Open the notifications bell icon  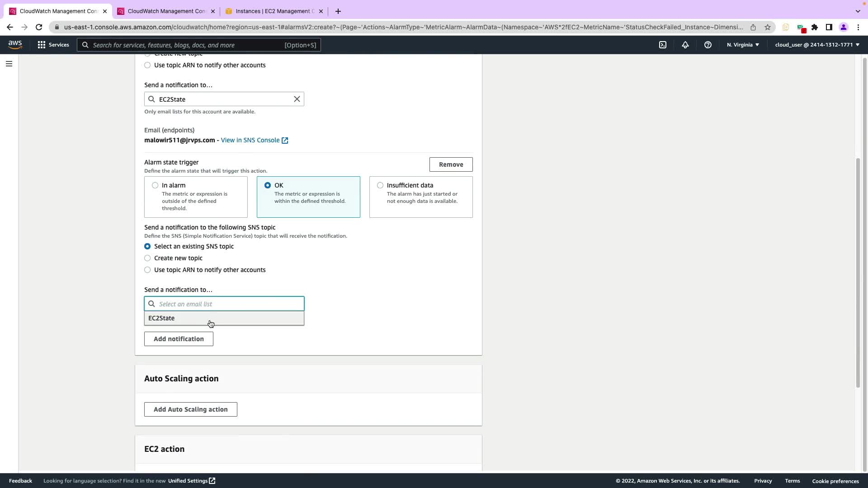(685, 45)
